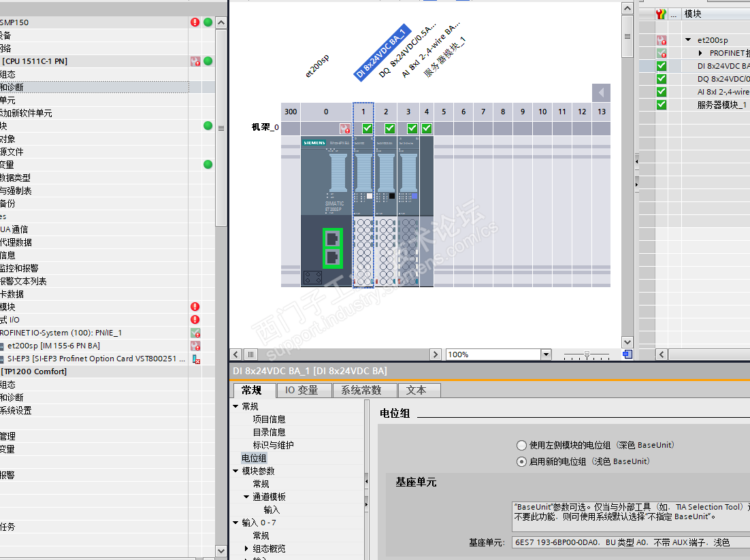The image size is (750, 560).
Task: Open the 100% zoom dropdown
Action: [546, 355]
